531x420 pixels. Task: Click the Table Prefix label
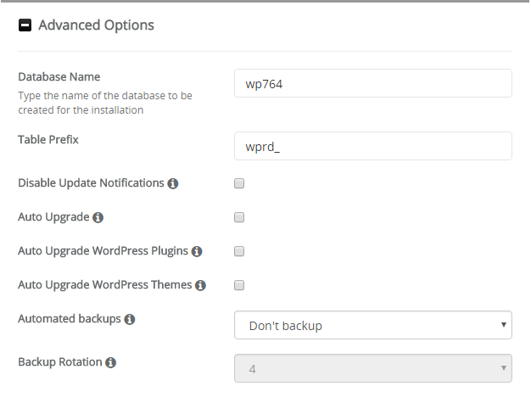(x=48, y=139)
